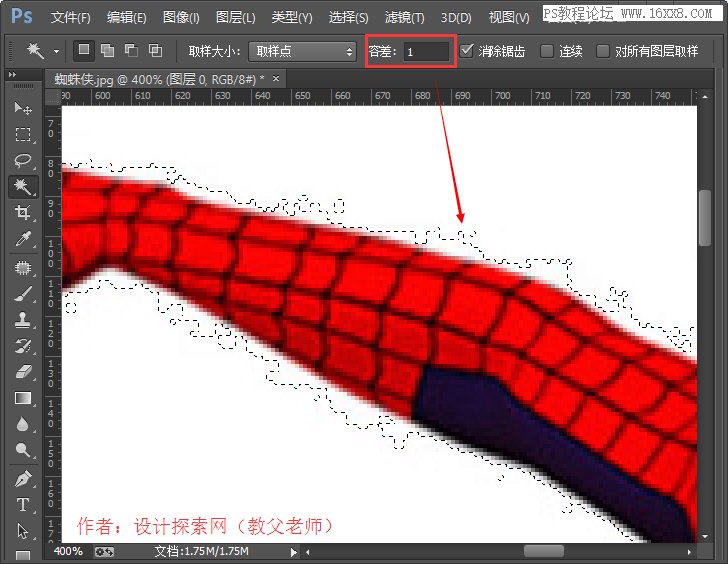
Task: Open the 编辑(E) menu
Action: (x=126, y=18)
